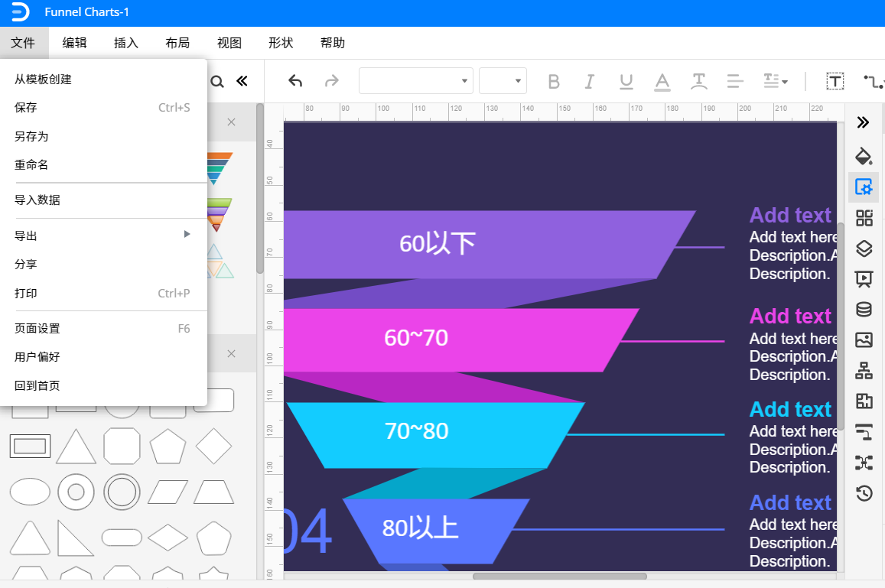Open the database panel icon
Viewport: 885px width, 588px height.
[864, 309]
